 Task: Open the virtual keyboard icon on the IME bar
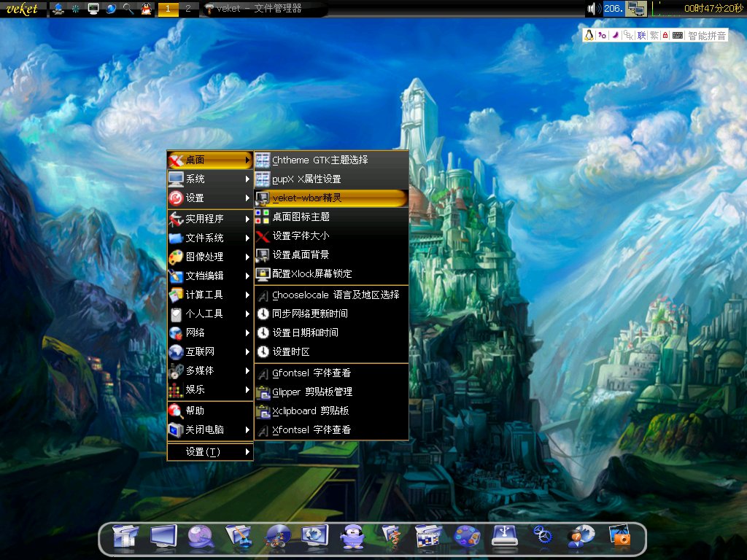tap(678, 35)
